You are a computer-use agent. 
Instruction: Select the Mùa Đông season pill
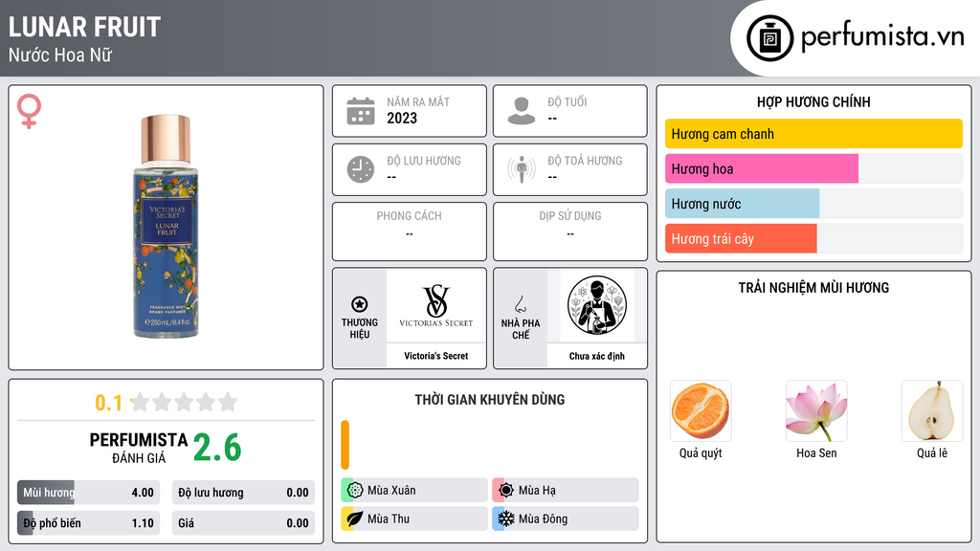pyautogui.click(x=566, y=518)
